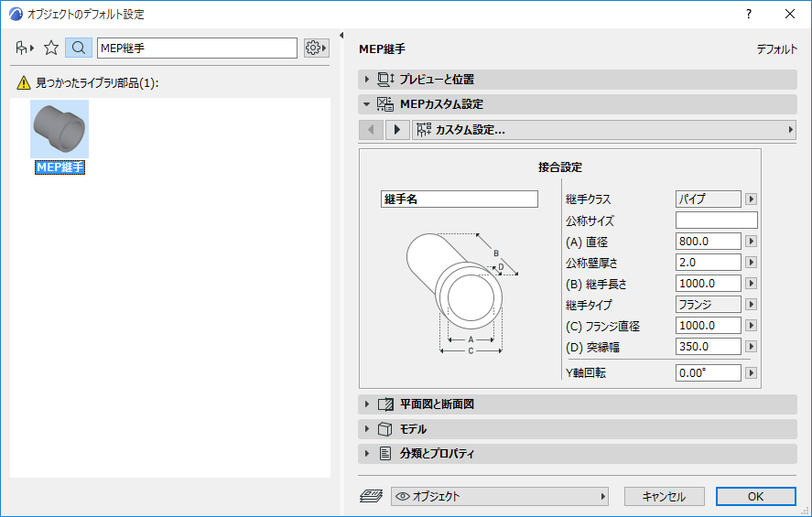Click the arrow next to 継手クラス
This screenshot has width=812, height=517.
[x=751, y=199]
